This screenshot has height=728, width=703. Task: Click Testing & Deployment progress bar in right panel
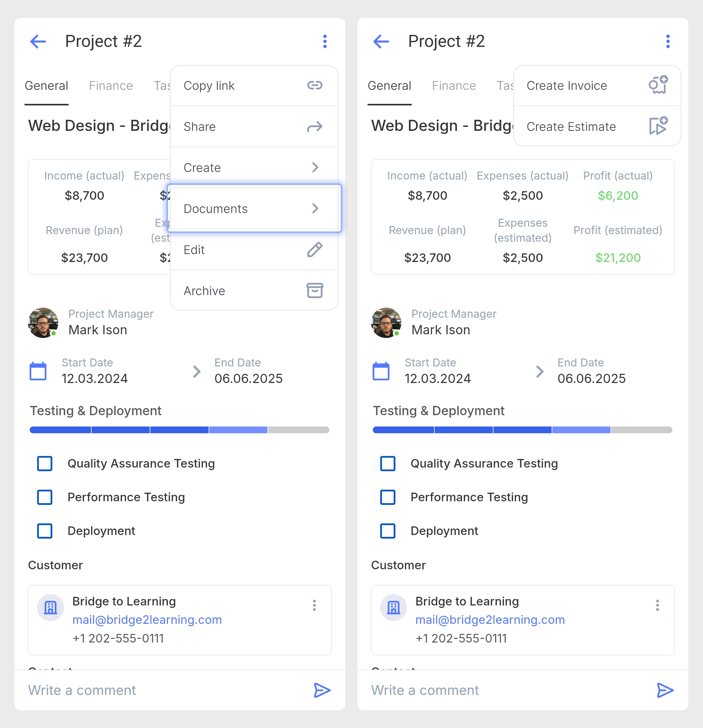point(522,430)
